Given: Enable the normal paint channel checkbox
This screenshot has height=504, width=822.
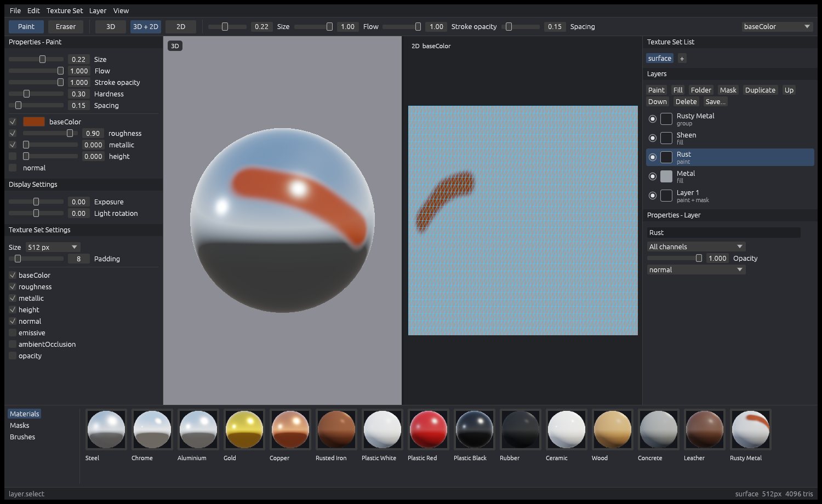Looking at the screenshot, I should (x=13, y=168).
